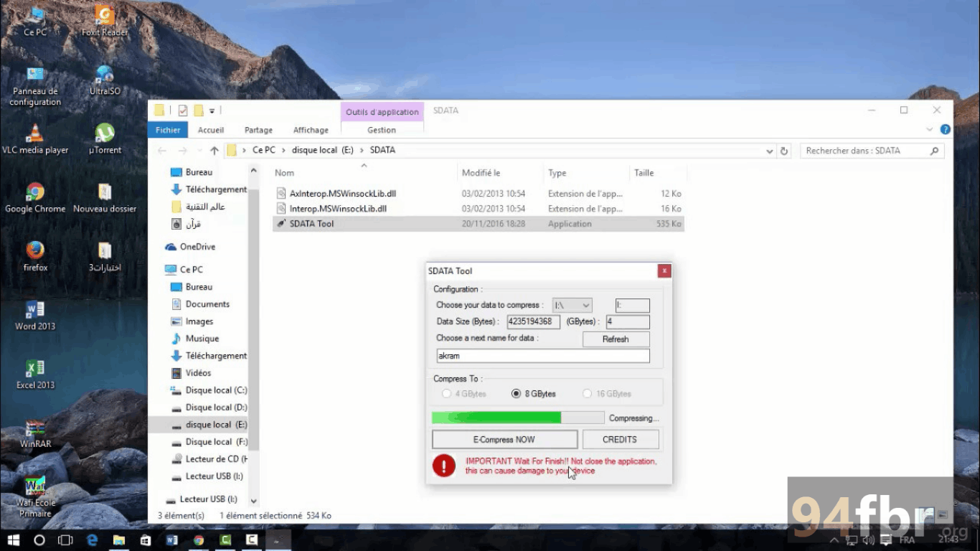
Task: Open Microsoft Edge from the taskbar
Action: [92, 540]
